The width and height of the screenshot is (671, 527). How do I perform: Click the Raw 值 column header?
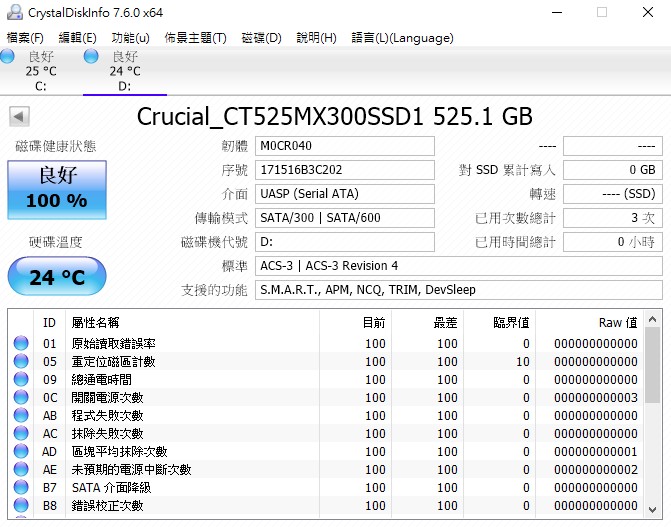click(590, 322)
